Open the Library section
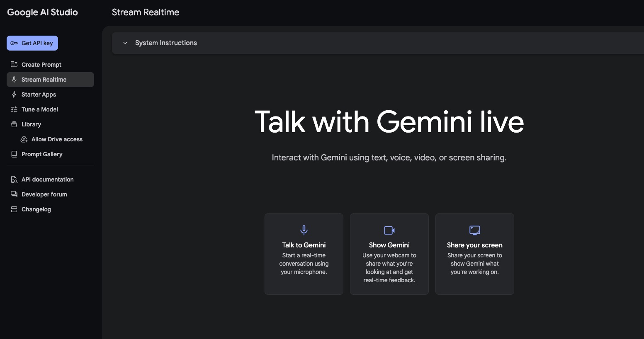644x339 pixels. 50,124
